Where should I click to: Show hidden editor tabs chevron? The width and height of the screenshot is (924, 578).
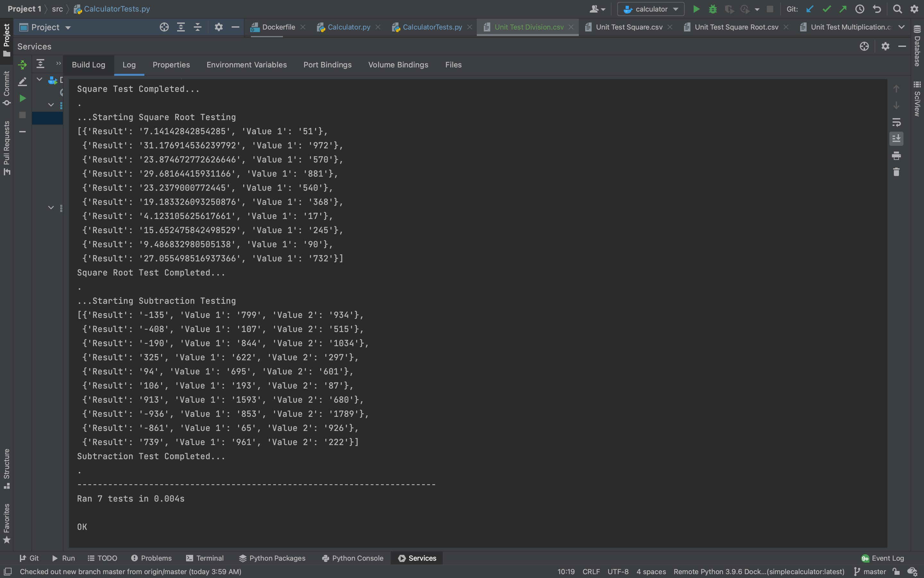pyautogui.click(x=902, y=27)
